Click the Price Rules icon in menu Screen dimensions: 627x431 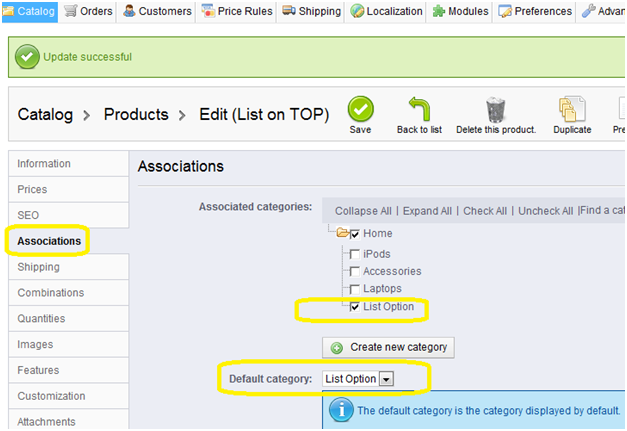coord(208,11)
